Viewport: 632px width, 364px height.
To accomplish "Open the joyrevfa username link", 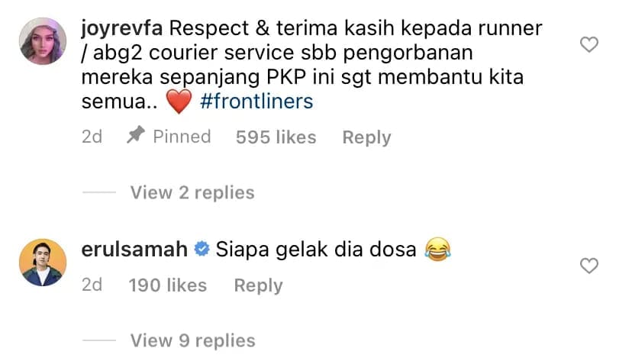I will 121,29.
